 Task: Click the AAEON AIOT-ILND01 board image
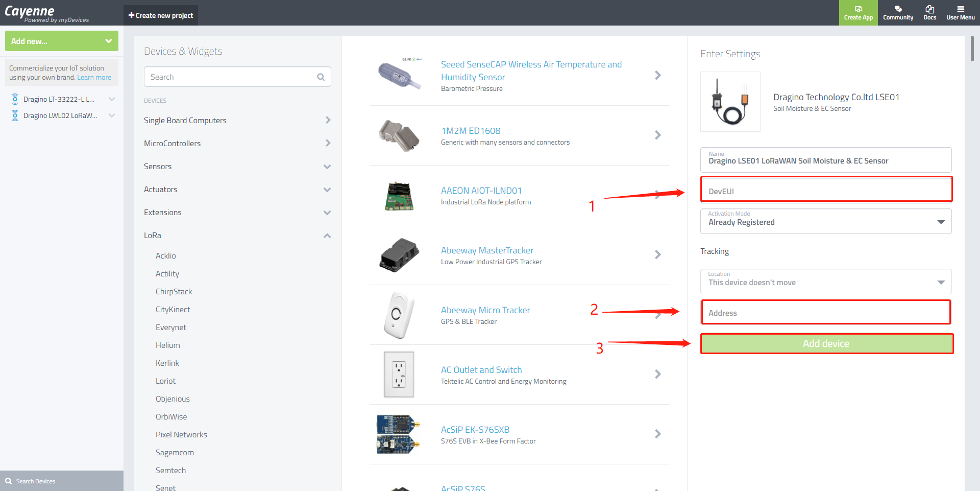tap(399, 196)
